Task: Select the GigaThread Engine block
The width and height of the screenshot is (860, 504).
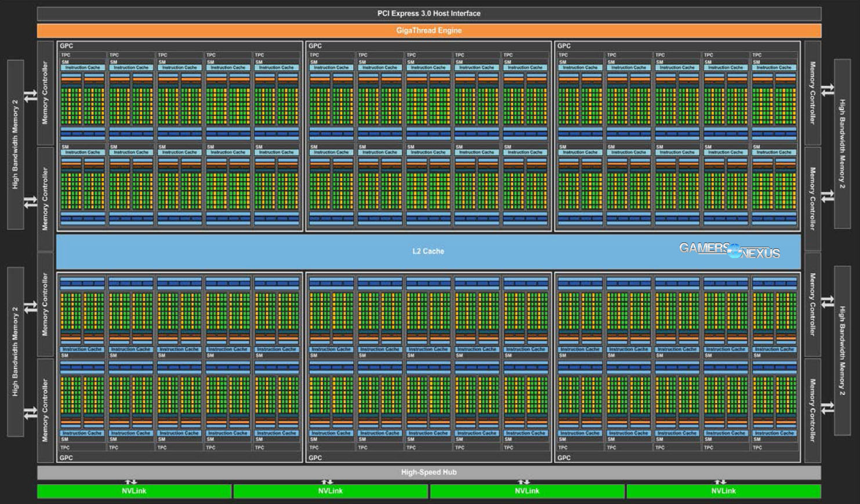Action: 429,30
